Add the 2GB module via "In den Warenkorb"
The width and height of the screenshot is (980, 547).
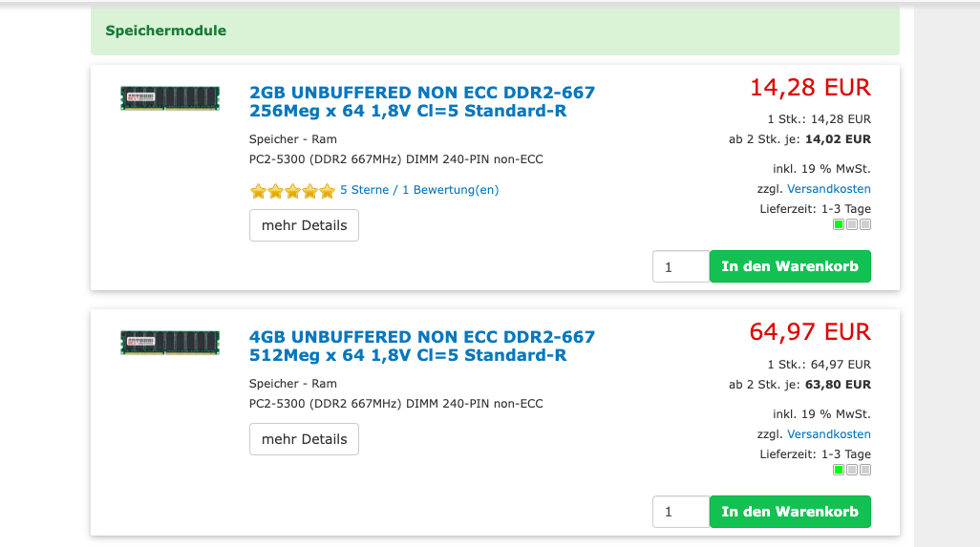[790, 266]
